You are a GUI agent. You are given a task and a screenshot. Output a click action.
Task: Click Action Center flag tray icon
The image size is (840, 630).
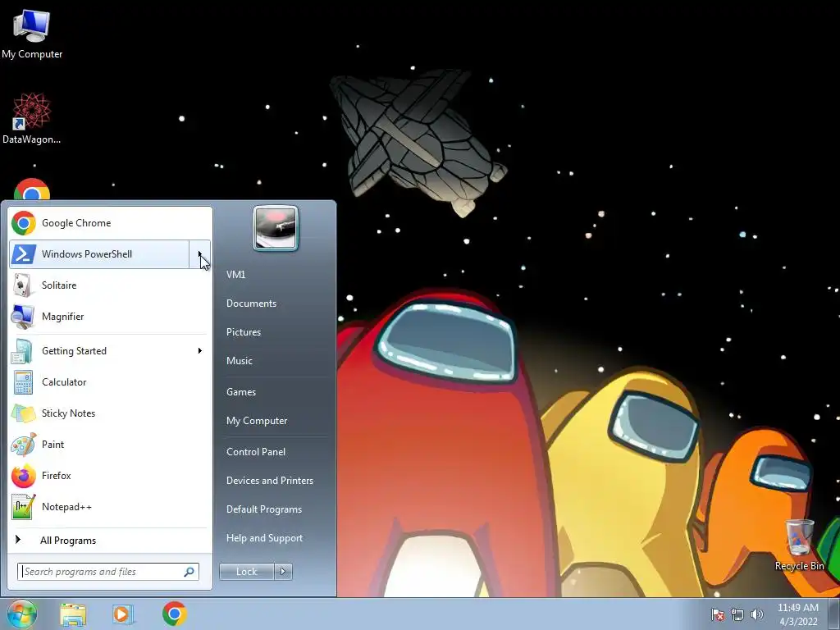point(718,614)
